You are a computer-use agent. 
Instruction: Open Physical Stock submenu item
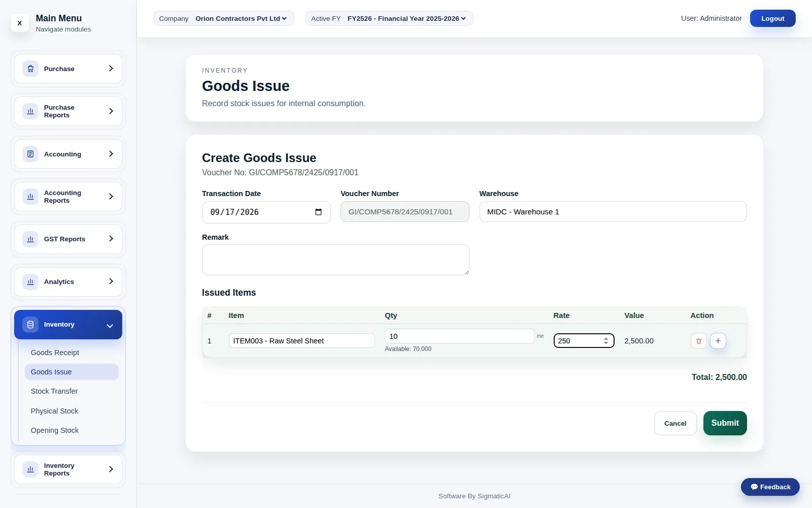tap(72, 411)
